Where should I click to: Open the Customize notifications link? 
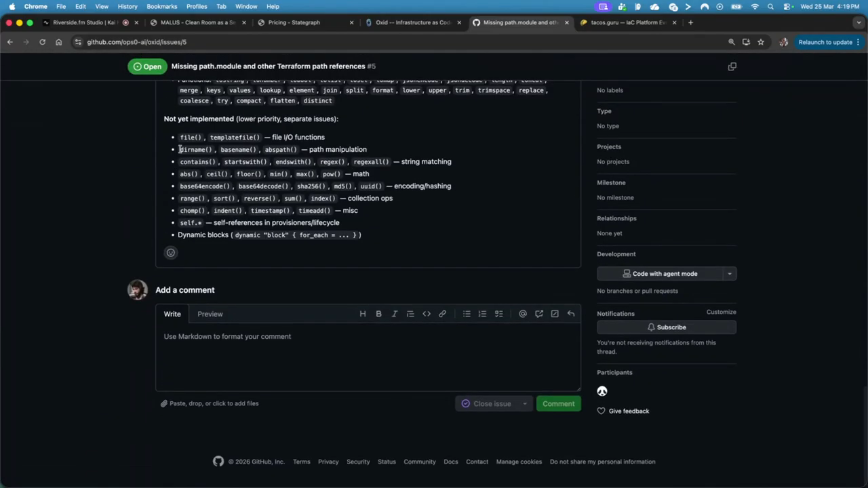tap(721, 312)
